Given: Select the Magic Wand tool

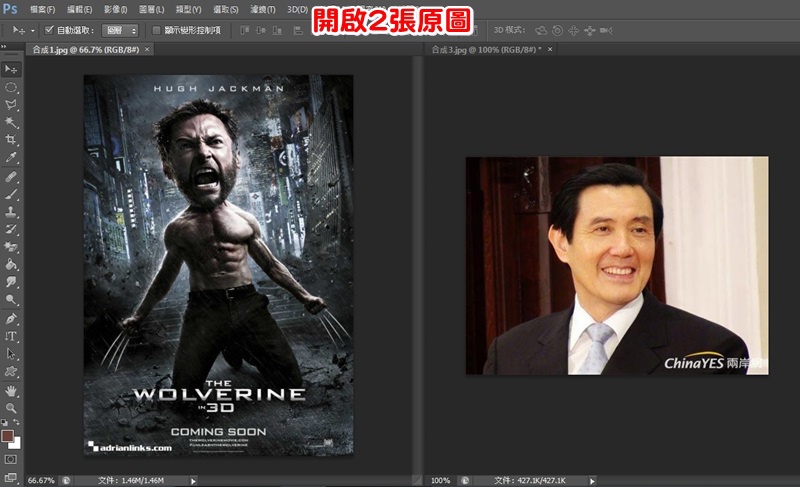Looking at the screenshot, I should [x=11, y=122].
